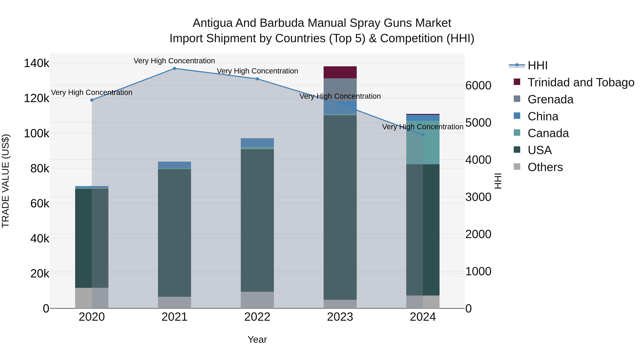Image resolution: width=644 pixels, height=362 pixels.
Task: Toggle the Grenada legend entry
Action: pos(543,99)
